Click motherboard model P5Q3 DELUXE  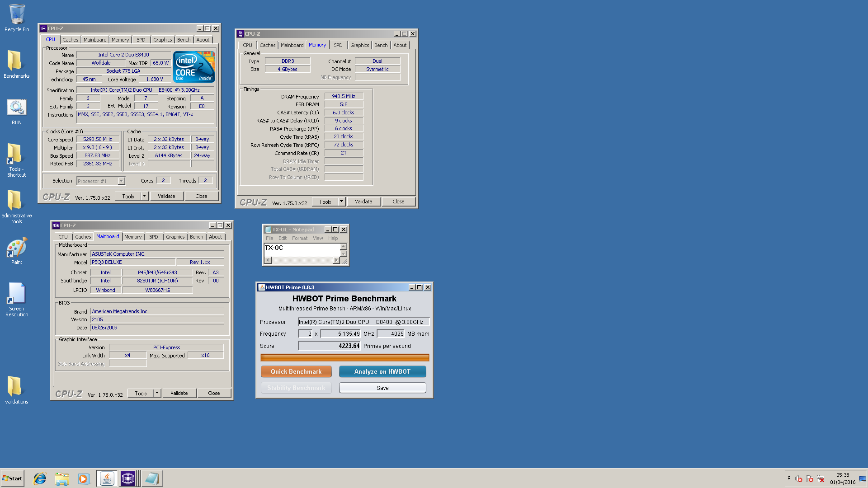(133, 262)
